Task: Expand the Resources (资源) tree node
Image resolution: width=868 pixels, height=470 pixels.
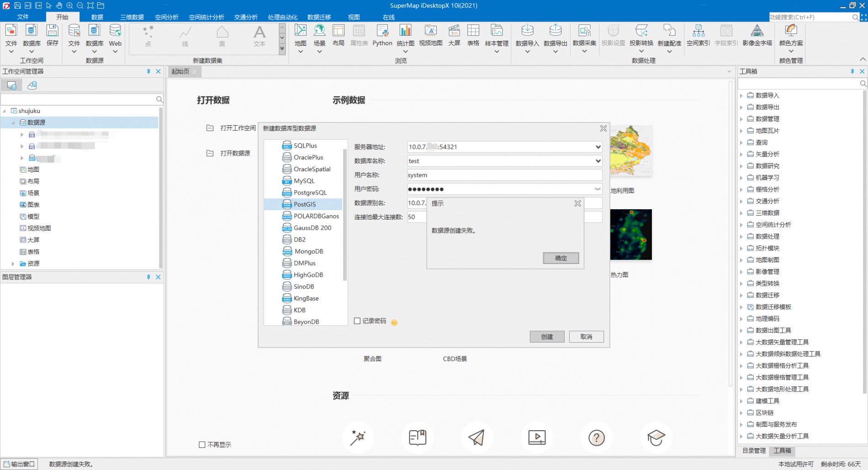Action: (x=13, y=264)
